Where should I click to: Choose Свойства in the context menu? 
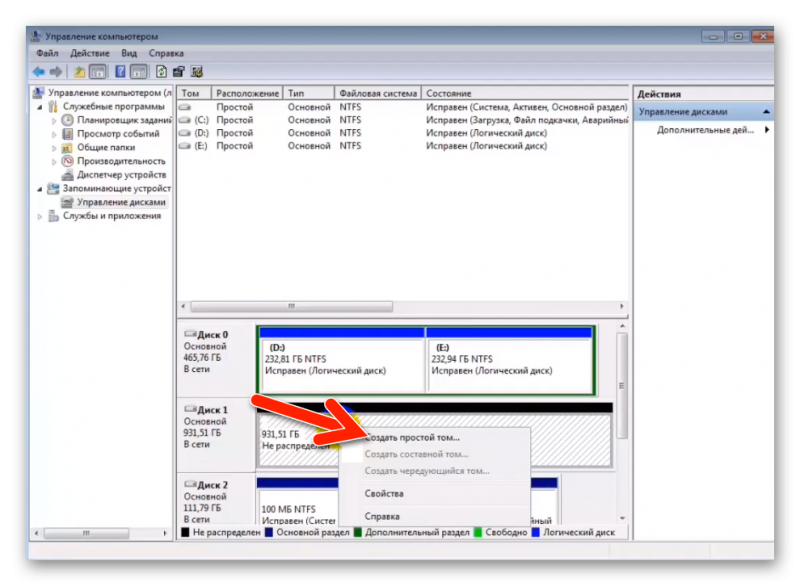(434, 494)
